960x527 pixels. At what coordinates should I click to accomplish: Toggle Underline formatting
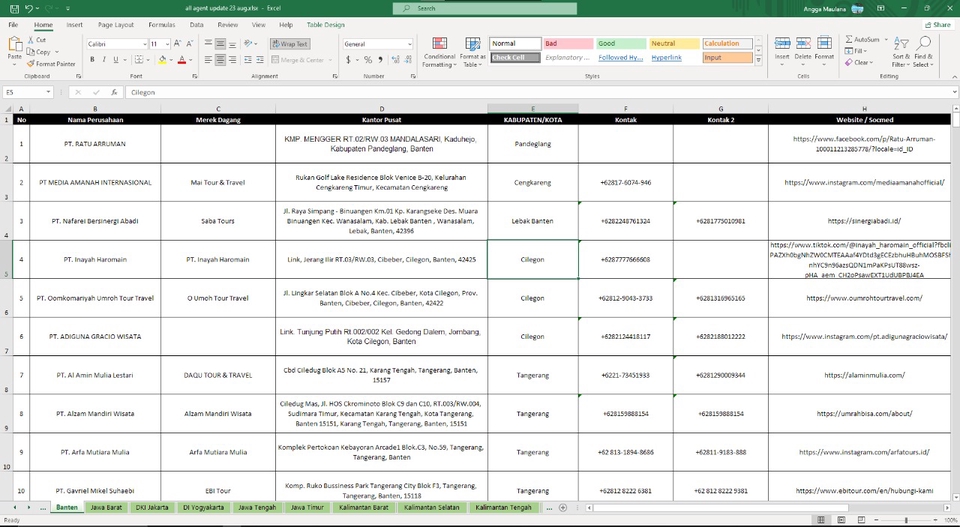116,60
